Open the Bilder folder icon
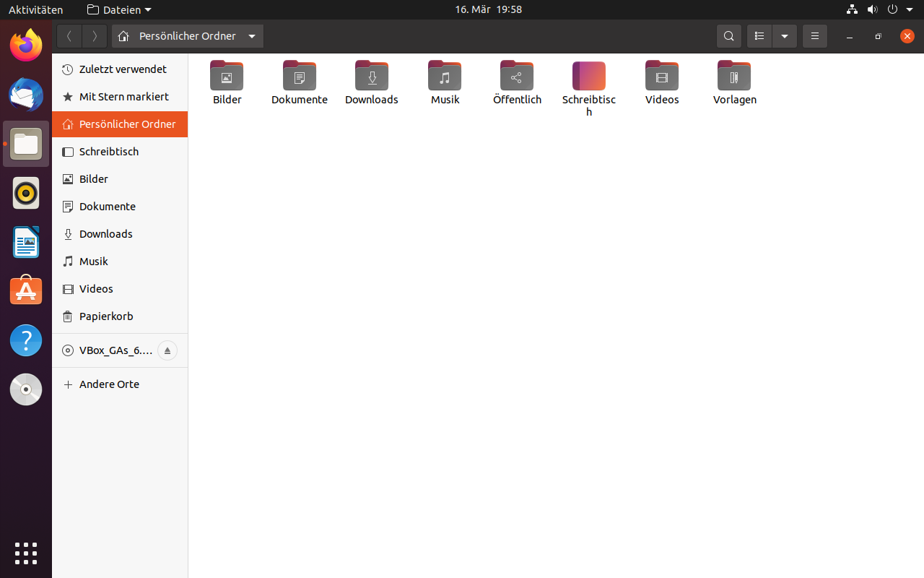 pyautogui.click(x=227, y=77)
